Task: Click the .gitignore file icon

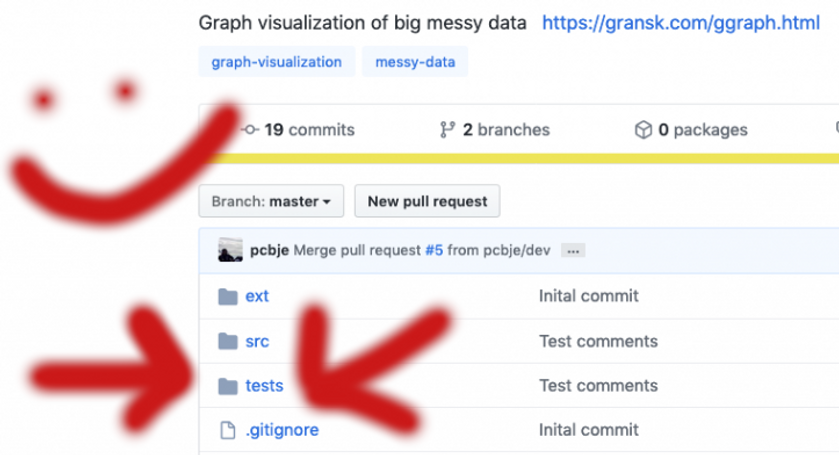Action: (x=228, y=430)
